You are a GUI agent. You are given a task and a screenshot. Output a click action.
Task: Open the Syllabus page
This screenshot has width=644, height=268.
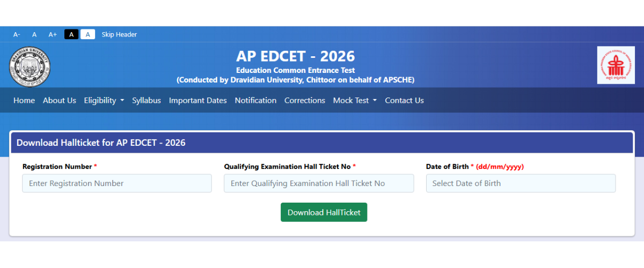pos(147,100)
